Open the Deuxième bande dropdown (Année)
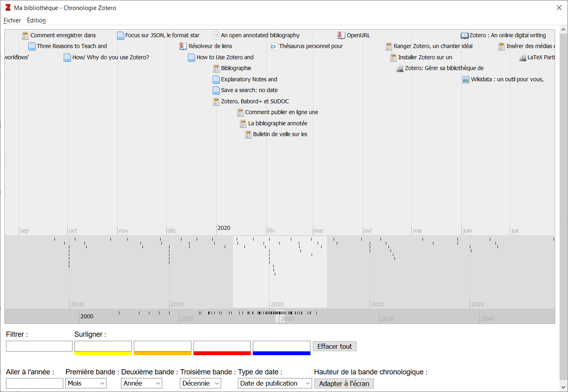568x392 pixels. click(141, 383)
